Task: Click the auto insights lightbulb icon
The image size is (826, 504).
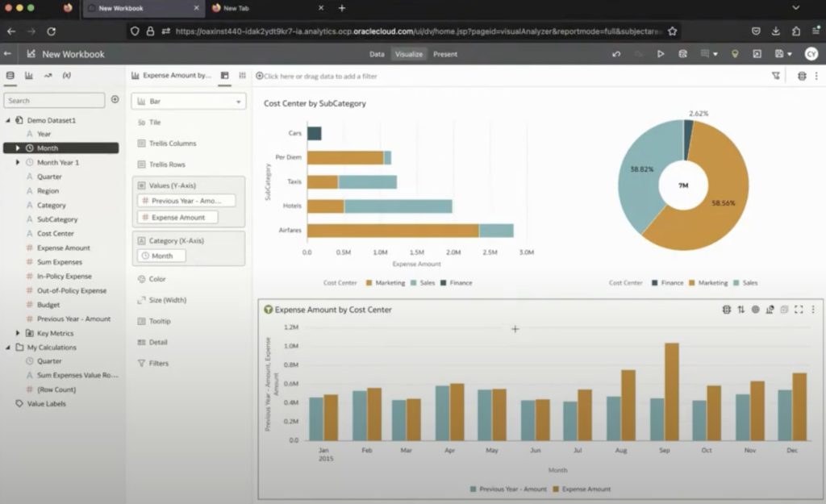Action: point(735,54)
